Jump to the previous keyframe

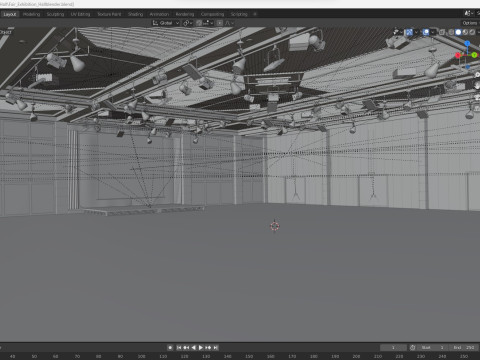pos(186,347)
